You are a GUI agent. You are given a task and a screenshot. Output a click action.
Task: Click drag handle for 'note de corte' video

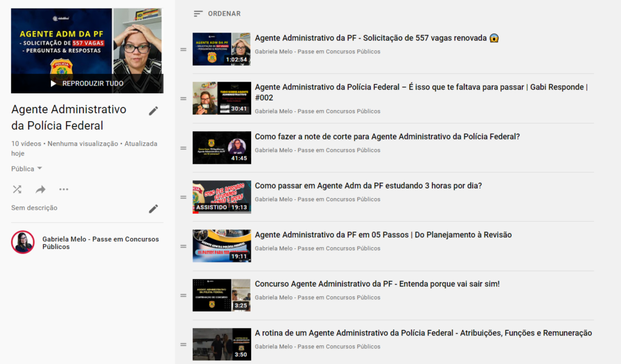point(183,148)
